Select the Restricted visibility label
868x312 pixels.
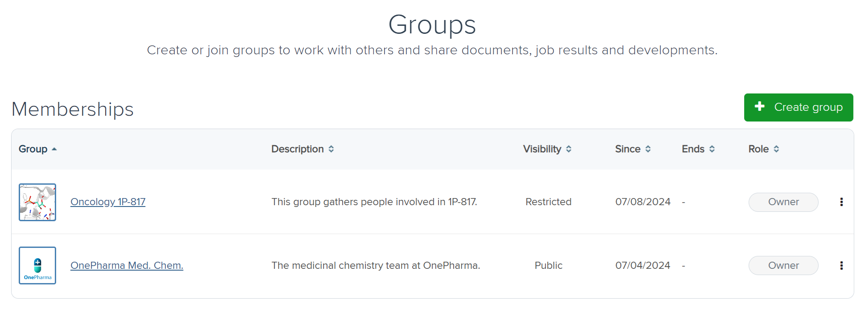[x=548, y=202]
